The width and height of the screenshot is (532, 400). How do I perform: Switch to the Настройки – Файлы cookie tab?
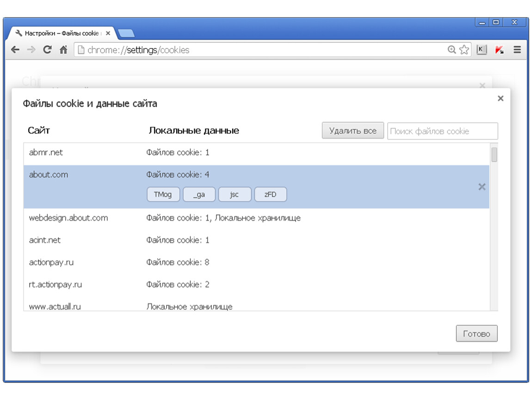[62, 33]
